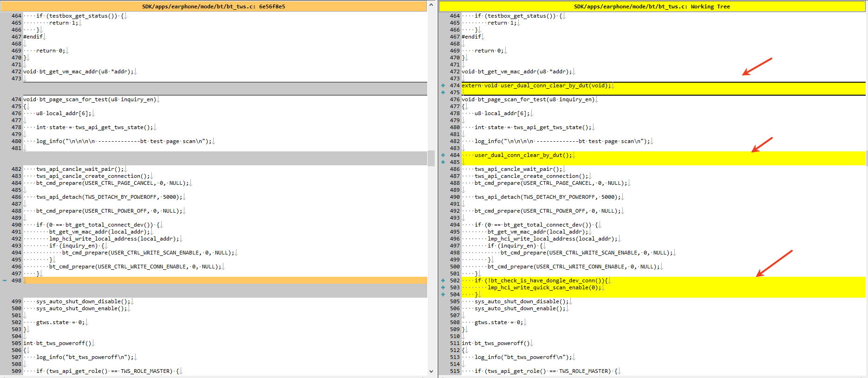This screenshot has width=868, height=378.
Task: Click the plus marker beside right-pane line 485
Action: coord(443,162)
